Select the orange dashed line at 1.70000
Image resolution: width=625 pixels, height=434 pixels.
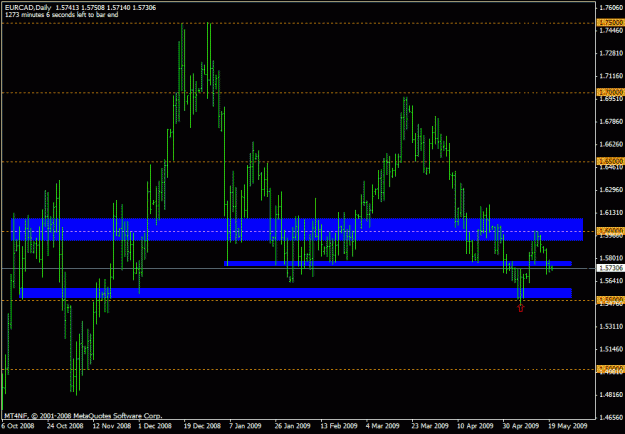[298, 92]
